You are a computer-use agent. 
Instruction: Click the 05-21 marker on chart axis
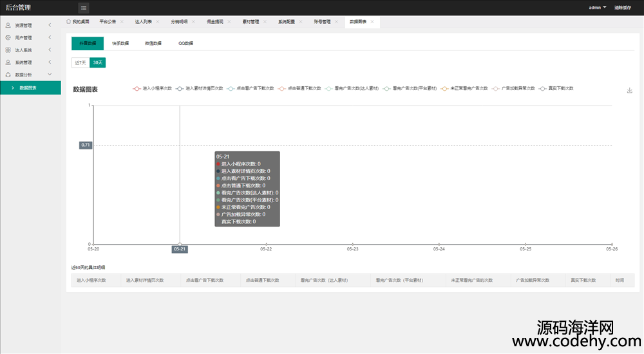pyautogui.click(x=180, y=249)
